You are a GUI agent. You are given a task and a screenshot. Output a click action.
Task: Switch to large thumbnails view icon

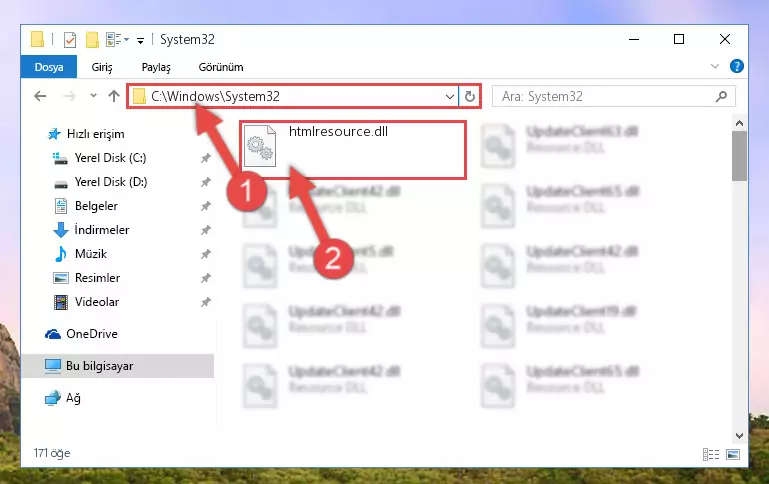coord(733,455)
